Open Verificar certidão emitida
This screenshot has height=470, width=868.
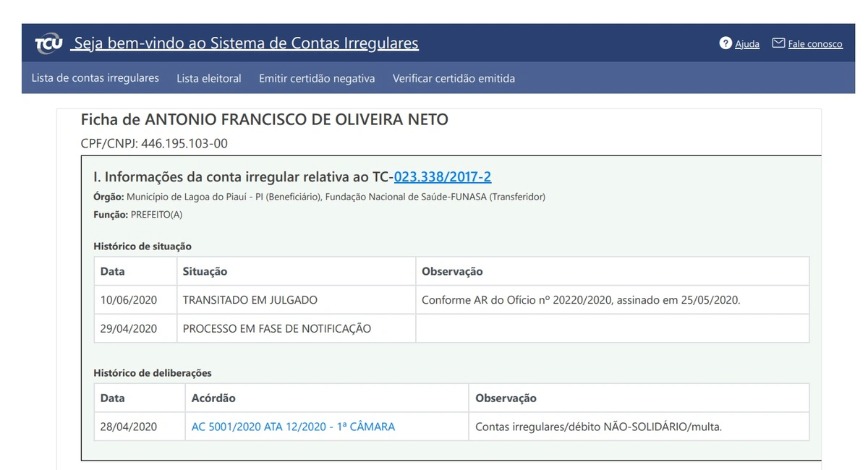point(454,78)
